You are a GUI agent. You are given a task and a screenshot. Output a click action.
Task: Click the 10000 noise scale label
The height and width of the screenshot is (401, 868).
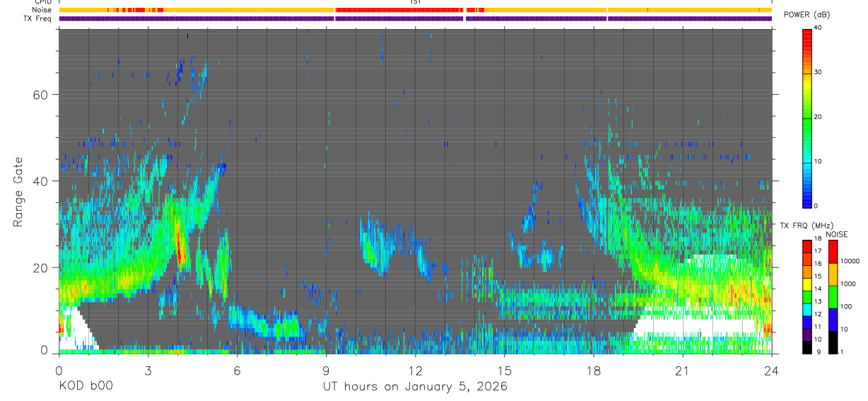pyautogui.click(x=851, y=261)
